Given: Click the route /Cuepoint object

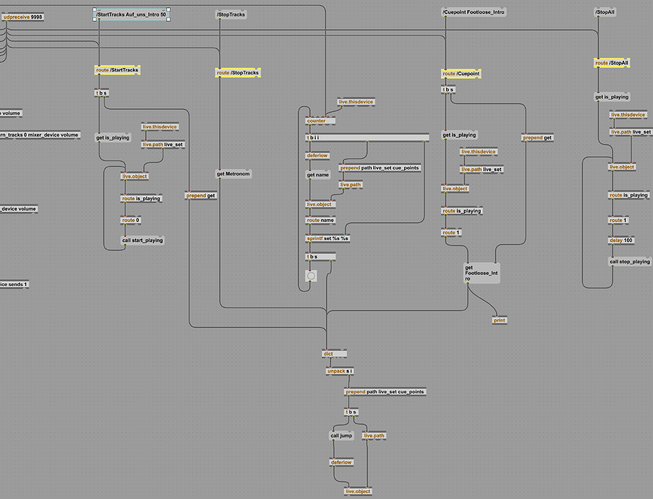Looking at the screenshot, I should 463,73.
